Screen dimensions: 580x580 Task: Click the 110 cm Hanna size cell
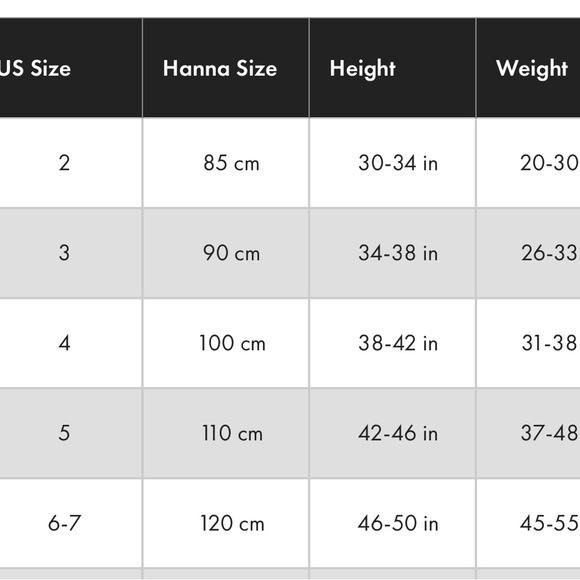click(x=226, y=433)
